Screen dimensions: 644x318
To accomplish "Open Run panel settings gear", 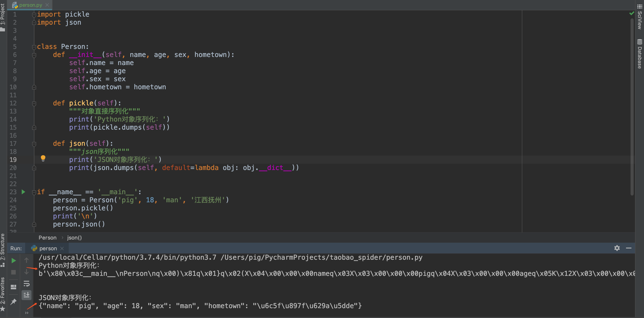I will coord(617,248).
